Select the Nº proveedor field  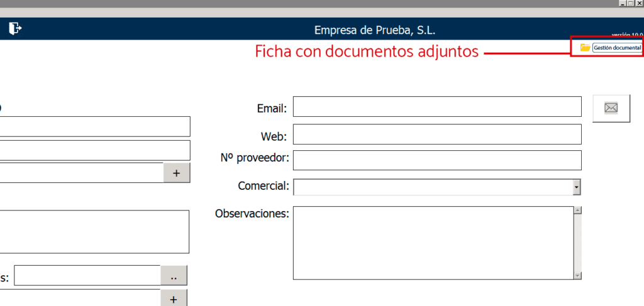(x=437, y=160)
